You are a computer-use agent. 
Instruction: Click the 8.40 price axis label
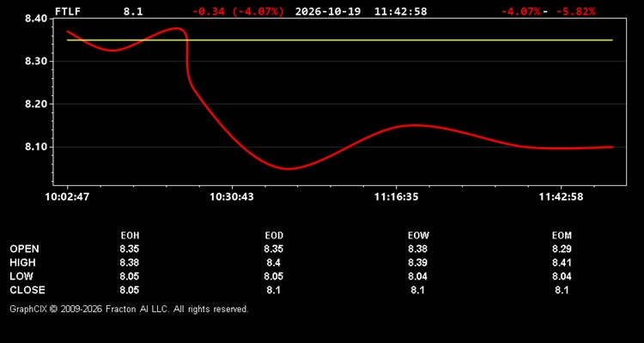coord(37,19)
